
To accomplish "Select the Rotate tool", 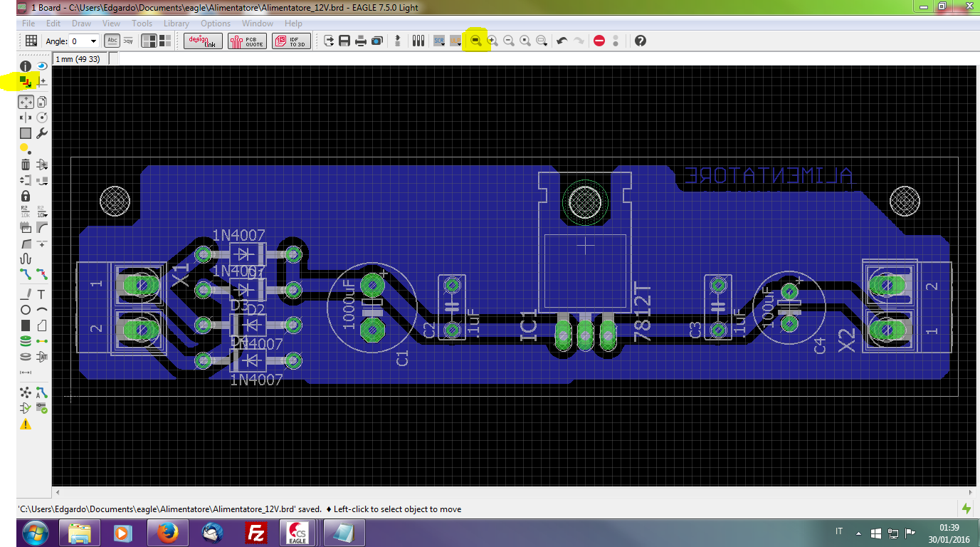I will [42, 118].
